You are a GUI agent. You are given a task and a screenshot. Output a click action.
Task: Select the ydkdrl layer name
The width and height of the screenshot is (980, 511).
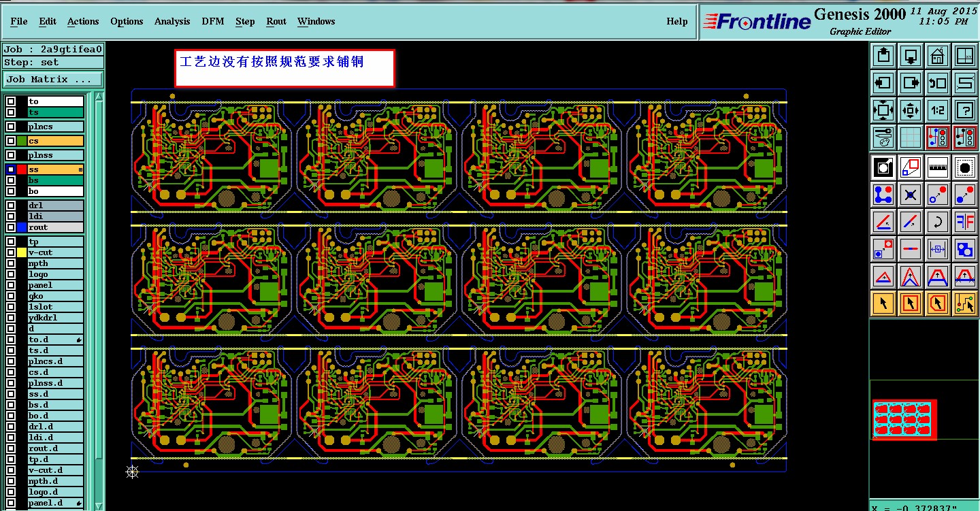[x=56, y=318]
